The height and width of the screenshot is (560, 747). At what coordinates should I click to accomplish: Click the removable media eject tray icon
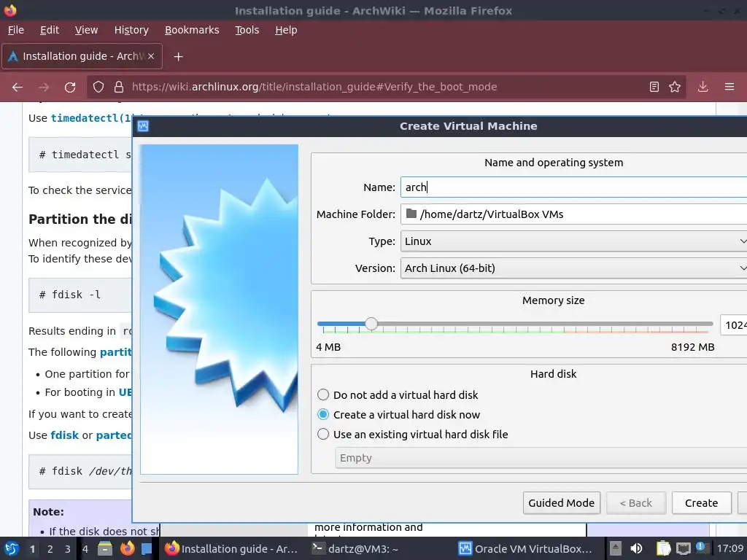(616, 548)
